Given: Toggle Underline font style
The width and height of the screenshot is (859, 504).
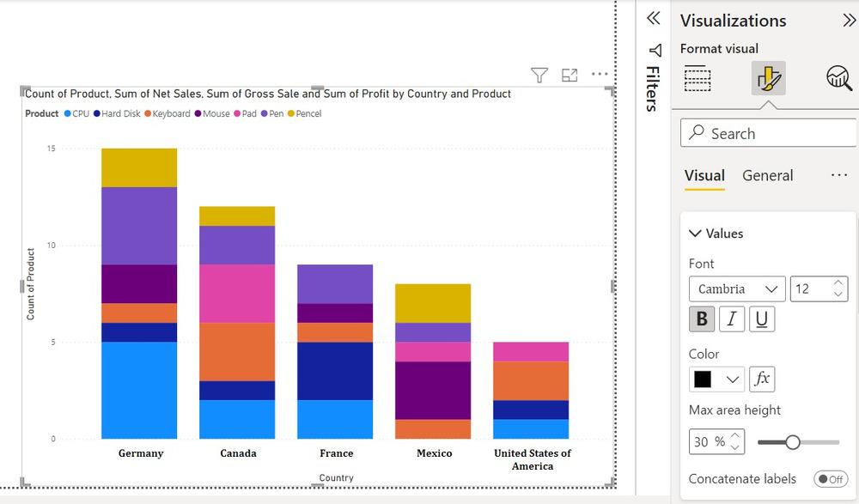Looking at the screenshot, I should pos(761,319).
